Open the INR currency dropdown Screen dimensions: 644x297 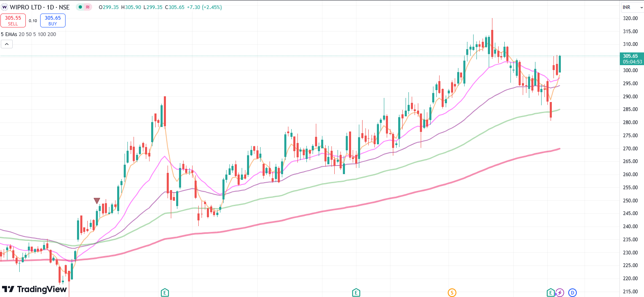tap(632, 7)
